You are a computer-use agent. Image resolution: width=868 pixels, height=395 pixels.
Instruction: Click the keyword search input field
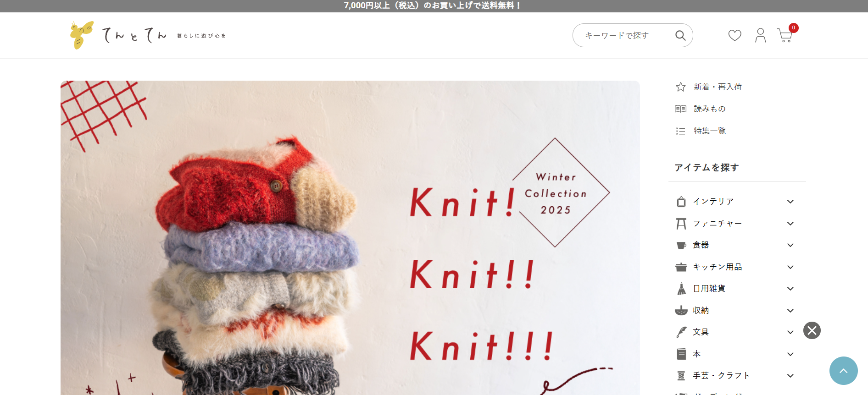624,35
